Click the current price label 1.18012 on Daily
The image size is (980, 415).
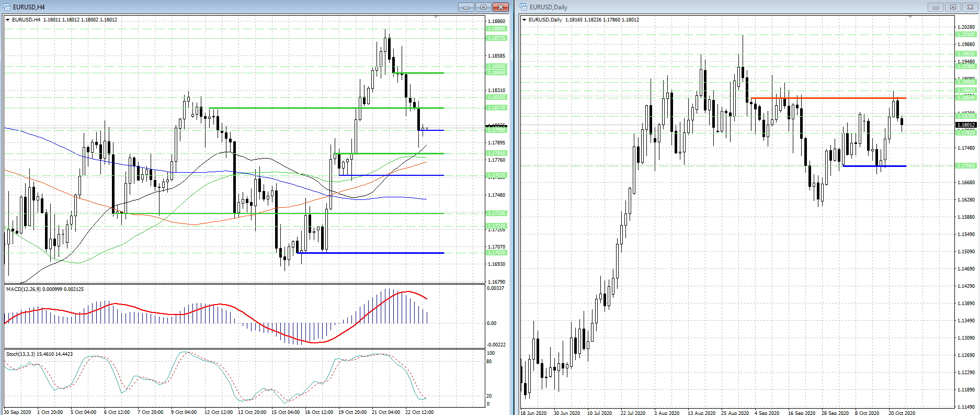coord(966,125)
